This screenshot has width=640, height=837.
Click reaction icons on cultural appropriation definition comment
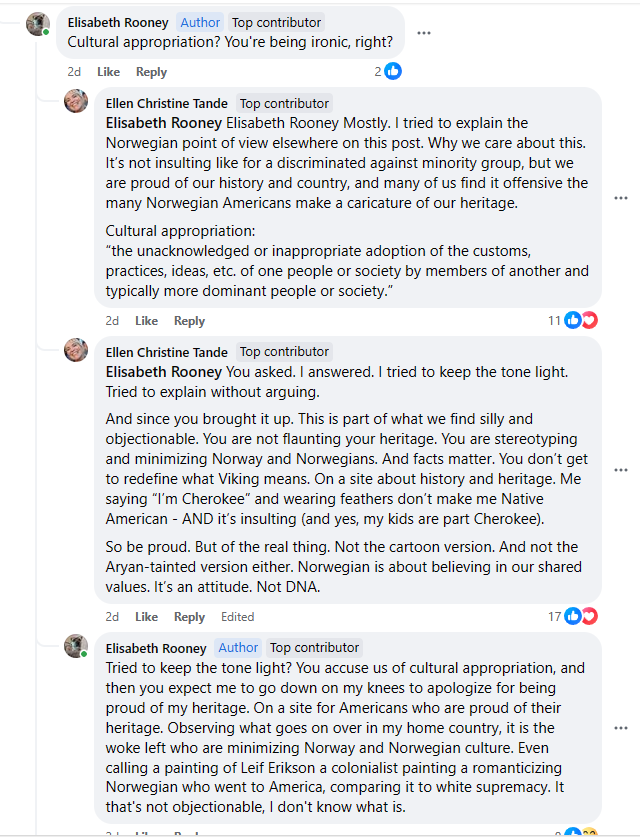coord(580,320)
